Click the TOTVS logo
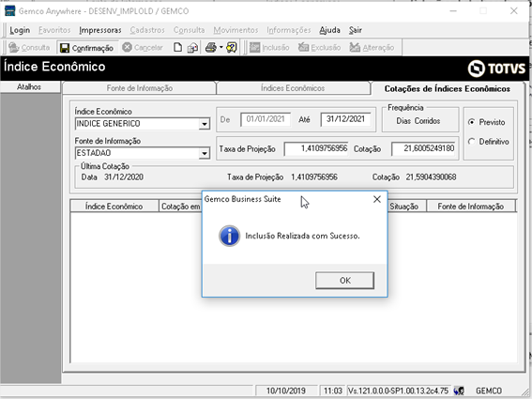532x399 pixels. pos(496,69)
